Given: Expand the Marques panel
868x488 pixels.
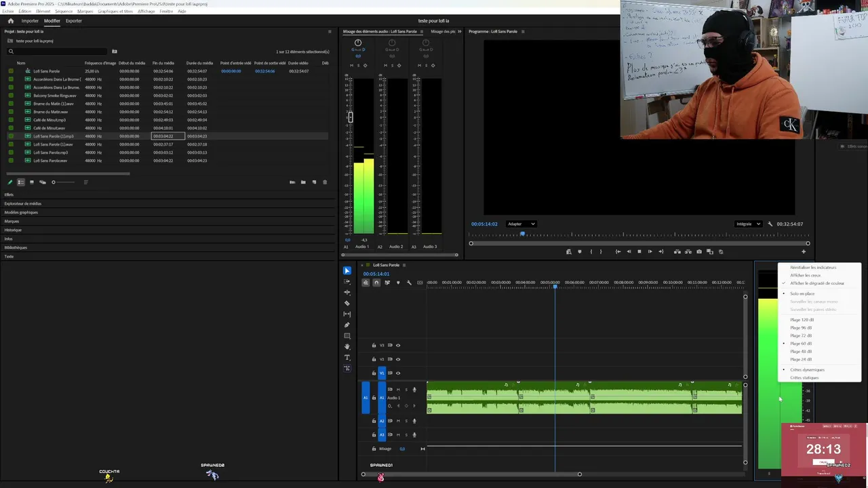Looking at the screenshot, I should tap(12, 221).
